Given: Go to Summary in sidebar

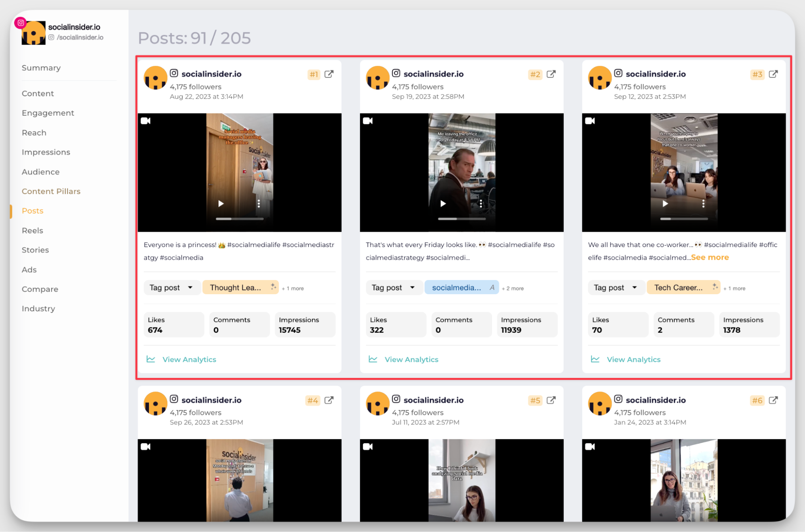Looking at the screenshot, I should [x=41, y=68].
